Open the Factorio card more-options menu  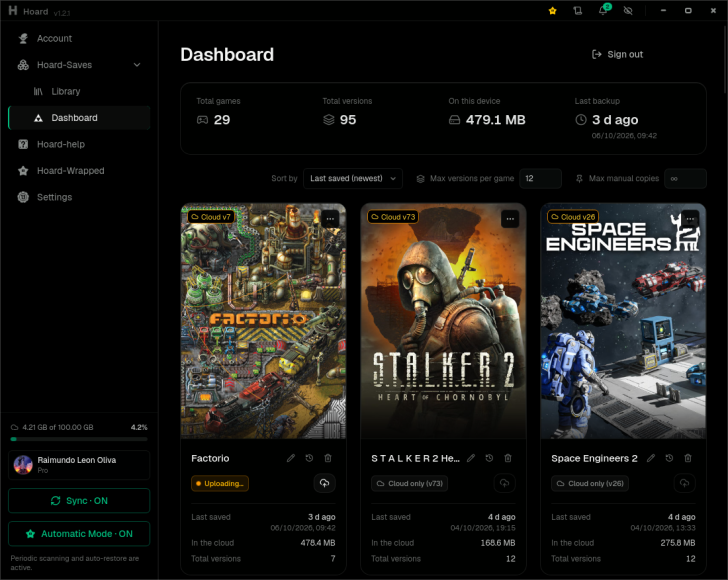tap(330, 219)
